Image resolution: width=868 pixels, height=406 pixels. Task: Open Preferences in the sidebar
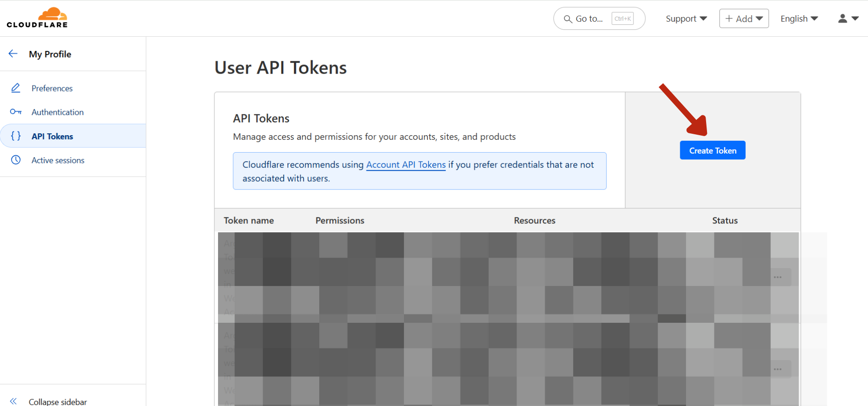(x=52, y=88)
